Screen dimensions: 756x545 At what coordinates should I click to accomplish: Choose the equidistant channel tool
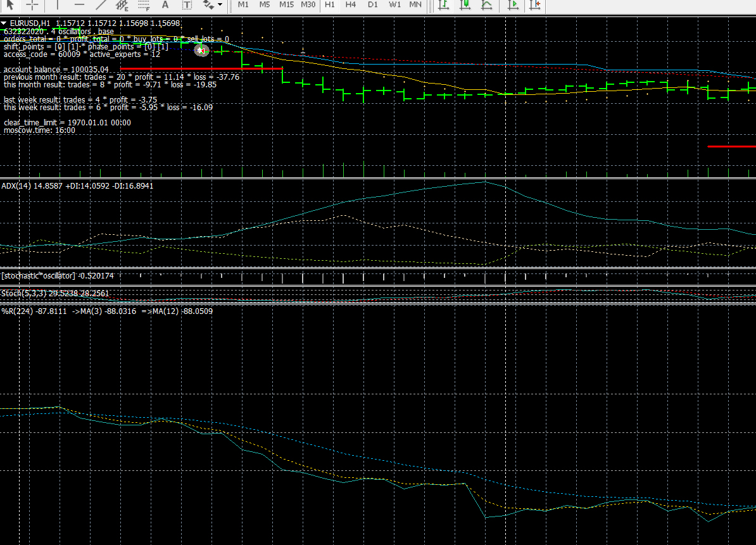coord(122,4)
